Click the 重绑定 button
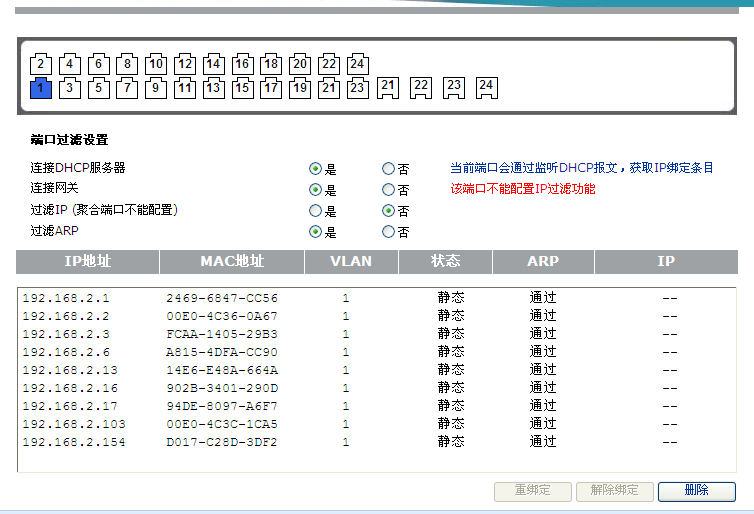 [533, 491]
